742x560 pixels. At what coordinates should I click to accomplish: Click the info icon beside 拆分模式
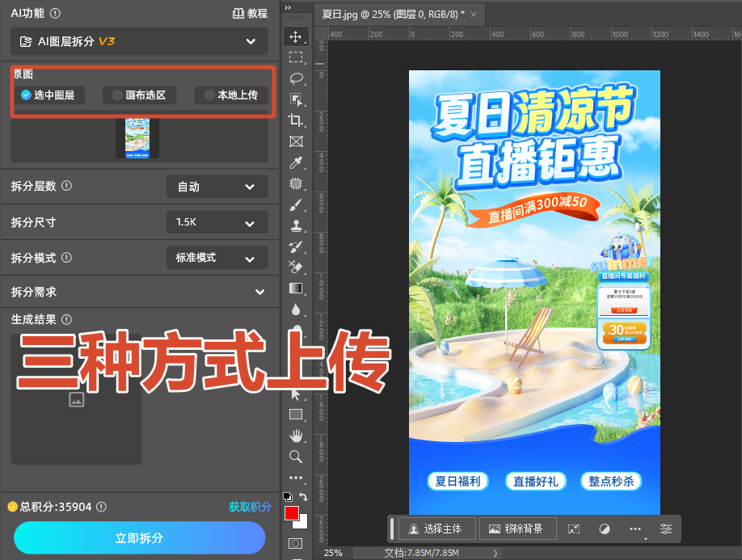(x=67, y=258)
